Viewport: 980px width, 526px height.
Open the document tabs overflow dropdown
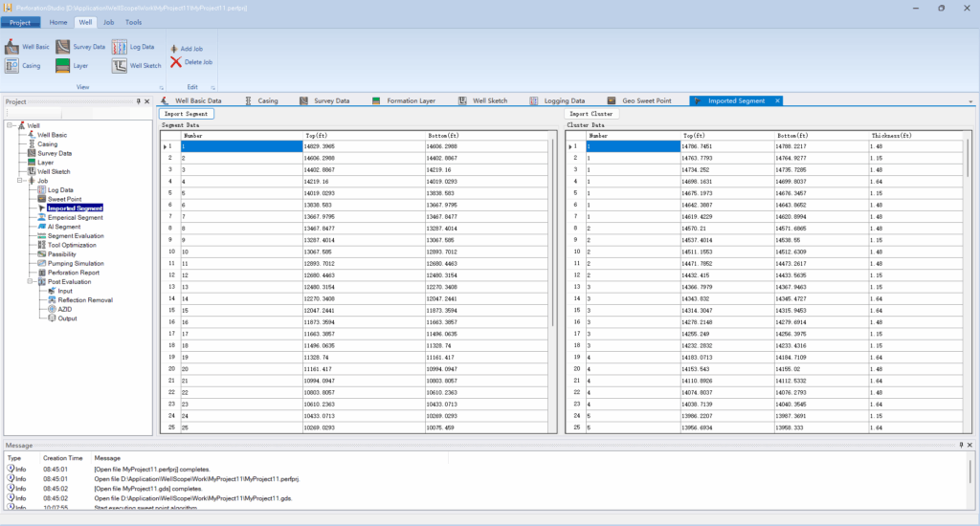tap(970, 101)
